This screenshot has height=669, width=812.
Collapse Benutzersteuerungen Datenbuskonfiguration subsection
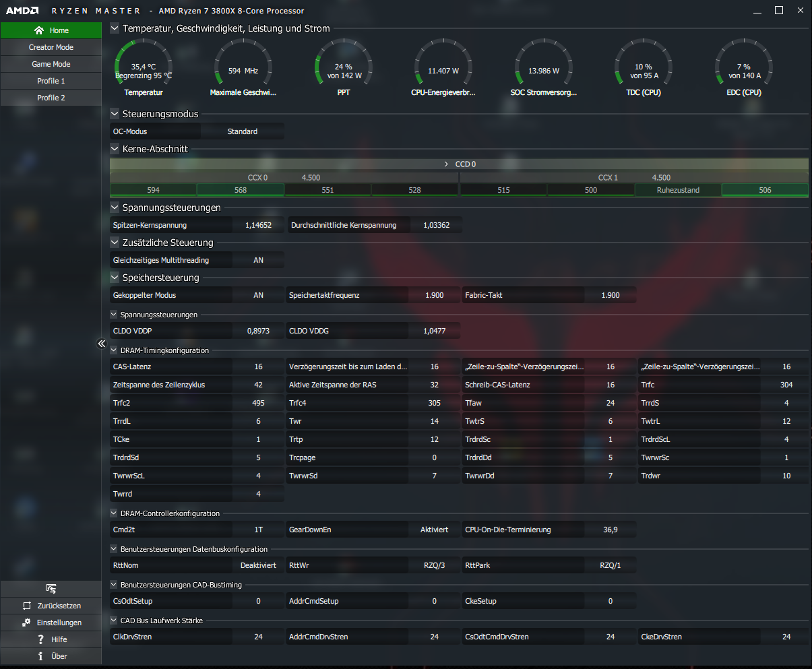coord(114,549)
